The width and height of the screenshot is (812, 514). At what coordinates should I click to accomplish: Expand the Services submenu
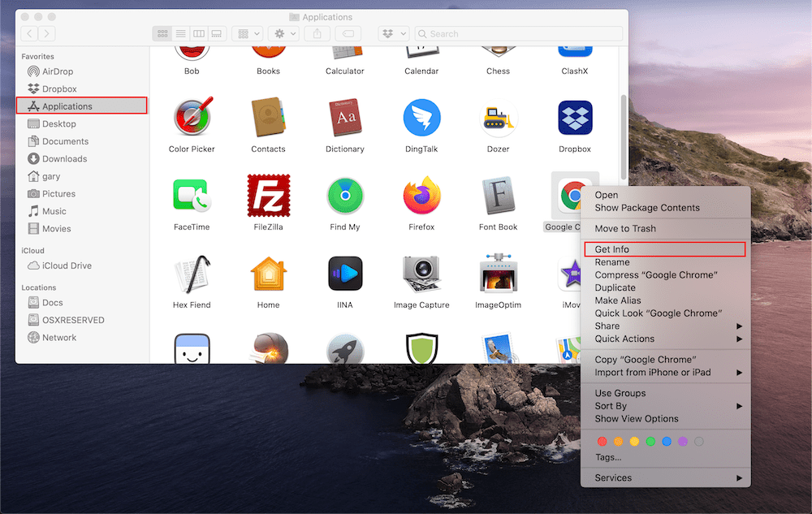(666, 477)
